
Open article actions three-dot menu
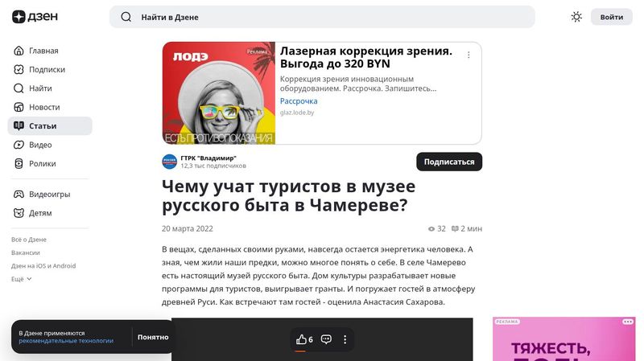click(x=345, y=339)
